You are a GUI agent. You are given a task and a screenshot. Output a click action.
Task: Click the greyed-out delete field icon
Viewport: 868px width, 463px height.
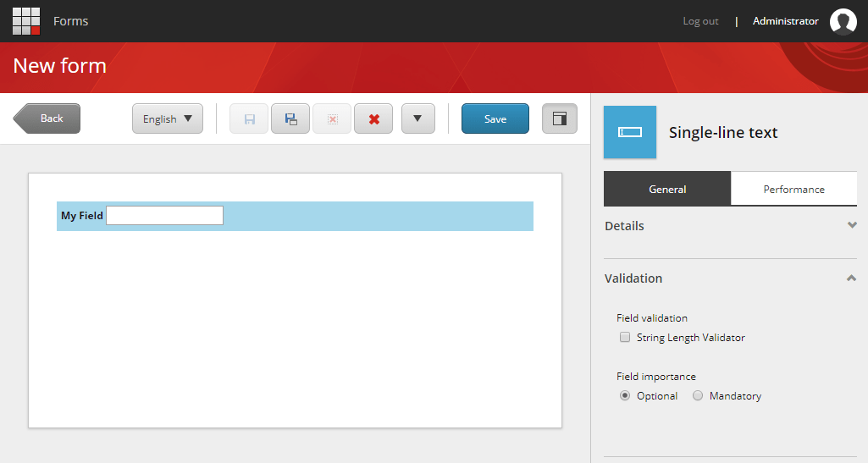[x=332, y=119]
